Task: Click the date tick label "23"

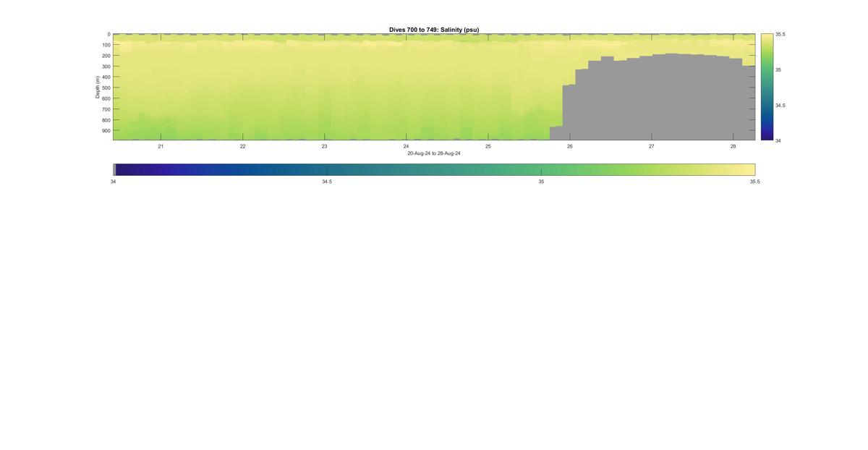Action: coord(324,146)
